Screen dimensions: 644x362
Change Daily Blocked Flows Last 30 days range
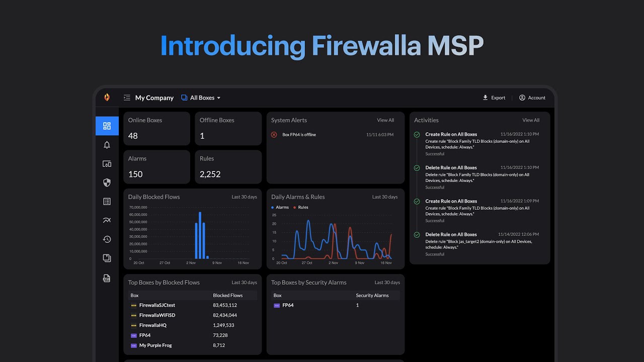pyautogui.click(x=244, y=197)
